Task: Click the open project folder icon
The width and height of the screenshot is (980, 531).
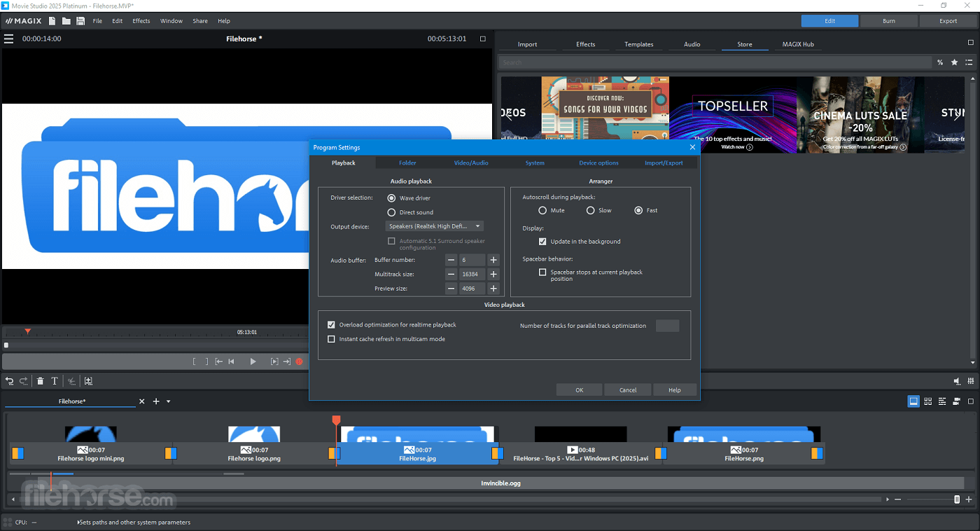Action: pyautogui.click(x=66, y=21)
